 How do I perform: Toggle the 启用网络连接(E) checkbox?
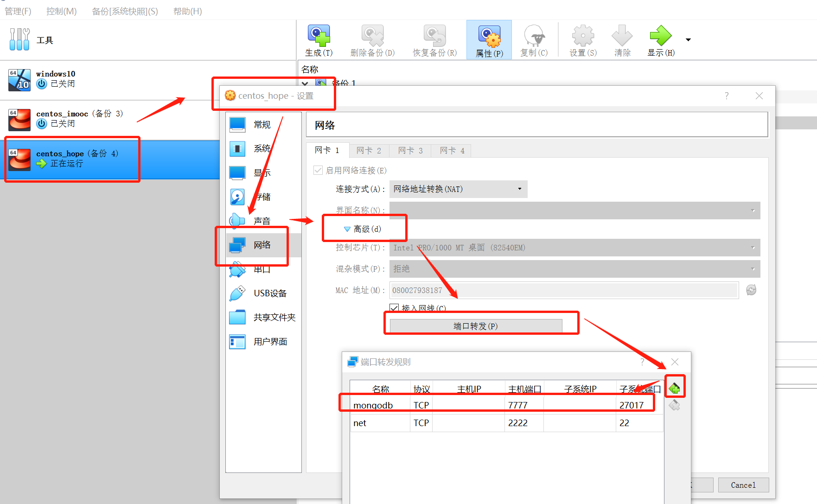coord(318,170)
